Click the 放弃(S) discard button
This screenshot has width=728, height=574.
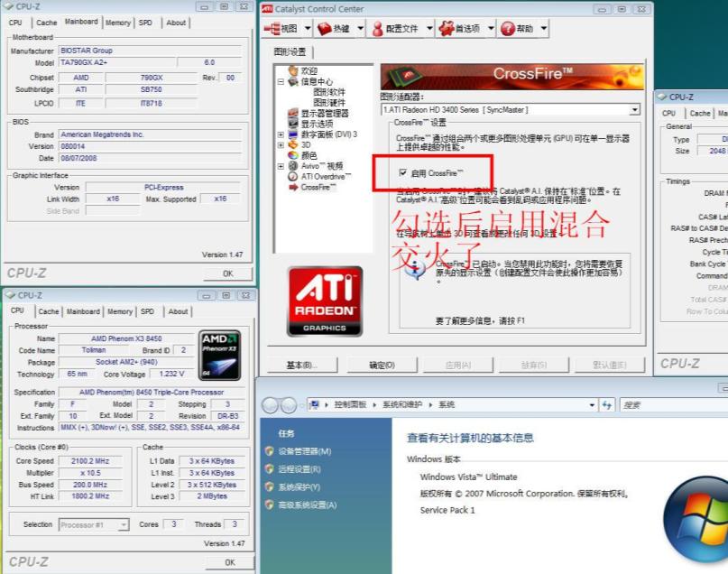pos(534,365)
